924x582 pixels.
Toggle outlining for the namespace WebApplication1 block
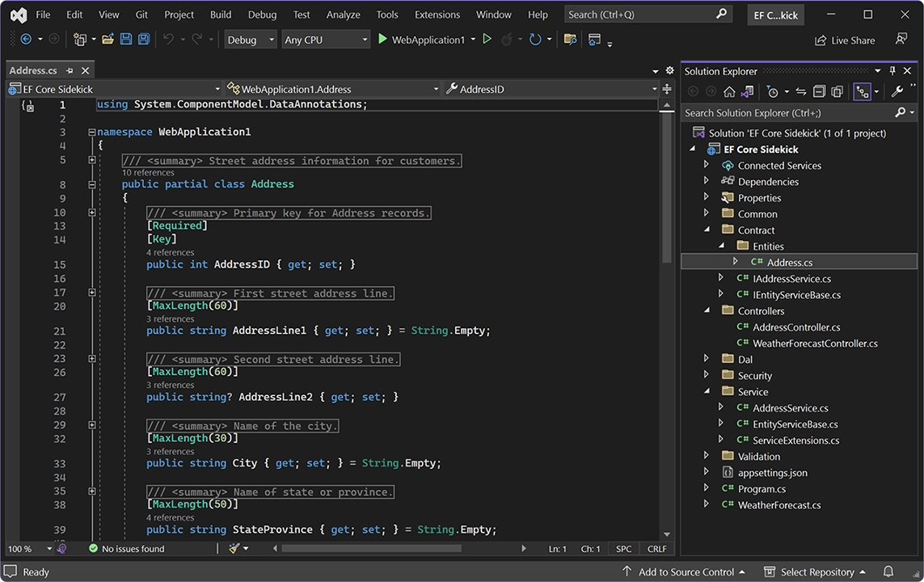tap(92, 133)
